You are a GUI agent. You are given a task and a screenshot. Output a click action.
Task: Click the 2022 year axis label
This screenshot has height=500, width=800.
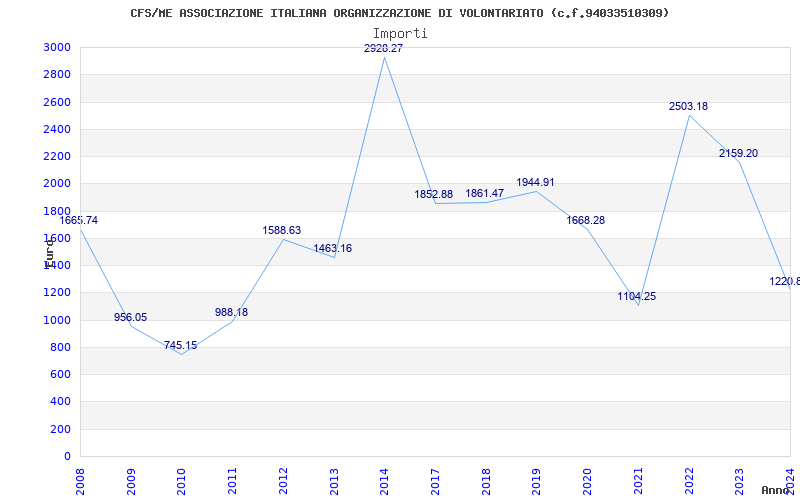(x=689, y=482)
